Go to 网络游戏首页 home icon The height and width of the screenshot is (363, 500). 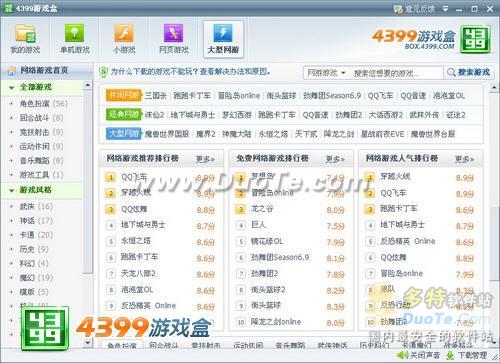12,71
